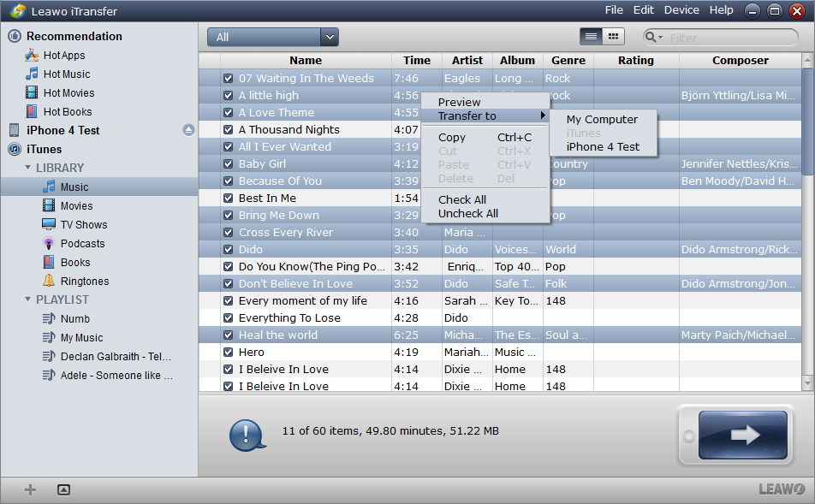Sort by the Artist column header
The height and width of the screenshot is (504, 815).
(x=467, y=60)
